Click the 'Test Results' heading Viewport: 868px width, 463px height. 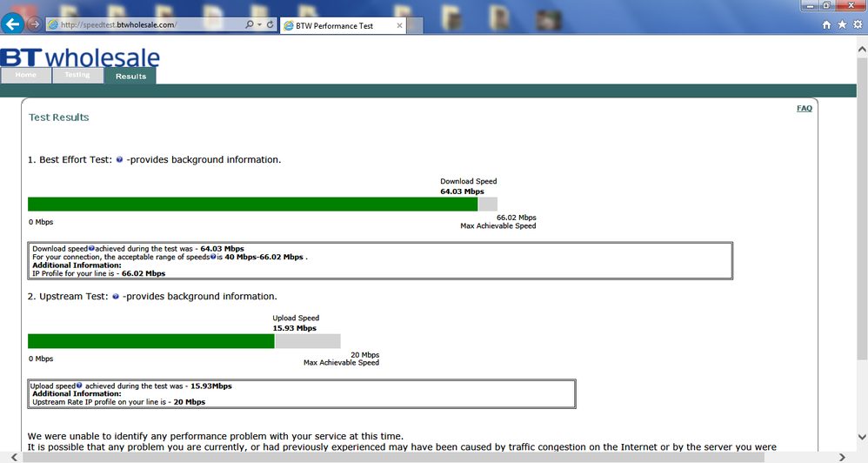tap(58, 117)
